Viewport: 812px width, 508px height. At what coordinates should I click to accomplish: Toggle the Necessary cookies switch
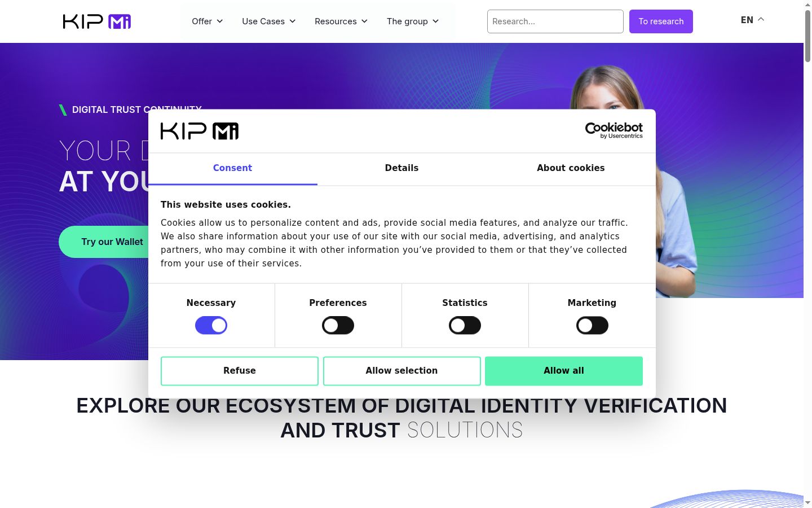click(211, 325)
